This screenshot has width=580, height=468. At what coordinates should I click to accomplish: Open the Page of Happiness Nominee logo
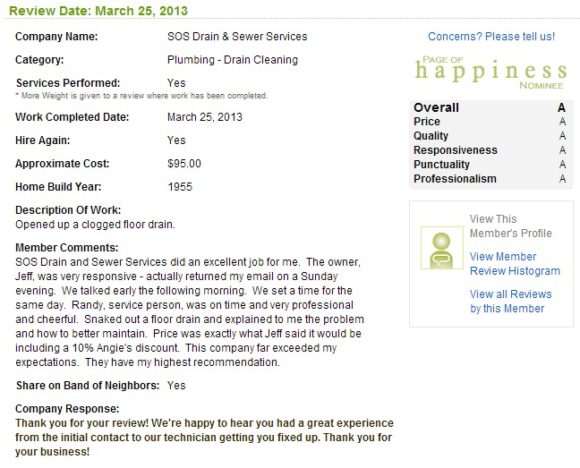491,72
